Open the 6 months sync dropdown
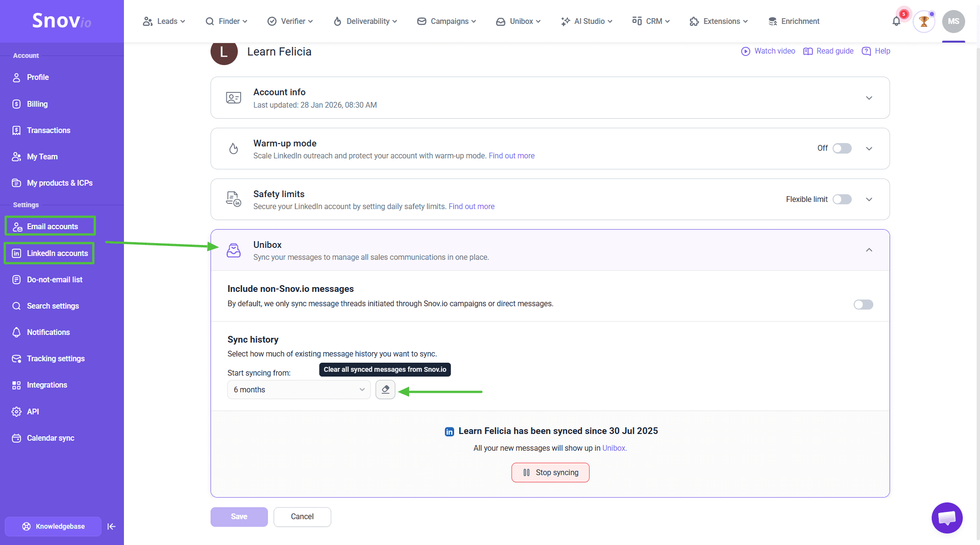The height and width of the screenshot is (545, 980). (299, 389)
